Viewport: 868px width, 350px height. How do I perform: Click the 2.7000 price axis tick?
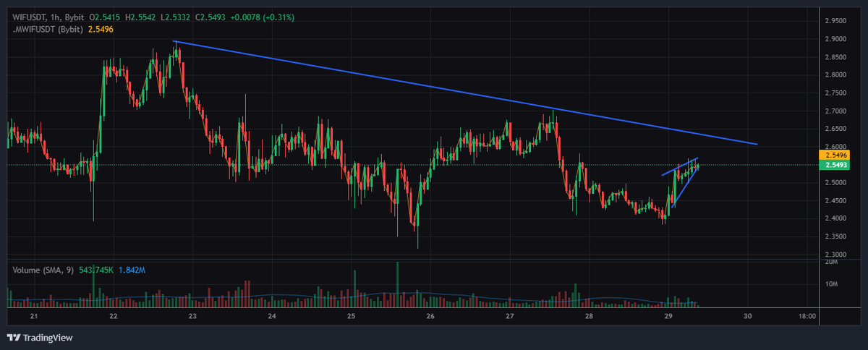835,111
